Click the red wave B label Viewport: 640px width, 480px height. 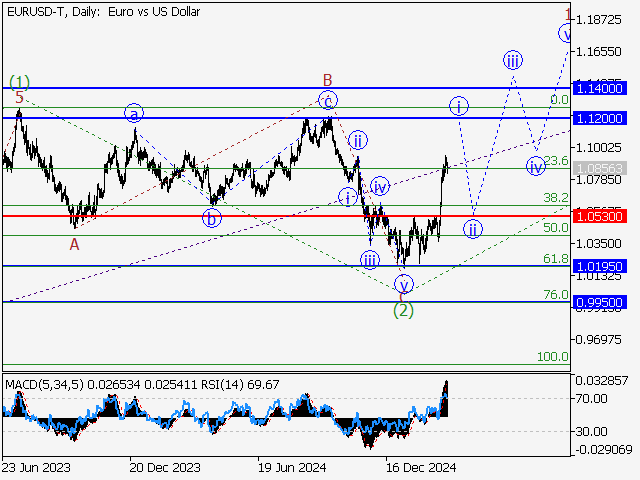(326, 79)
